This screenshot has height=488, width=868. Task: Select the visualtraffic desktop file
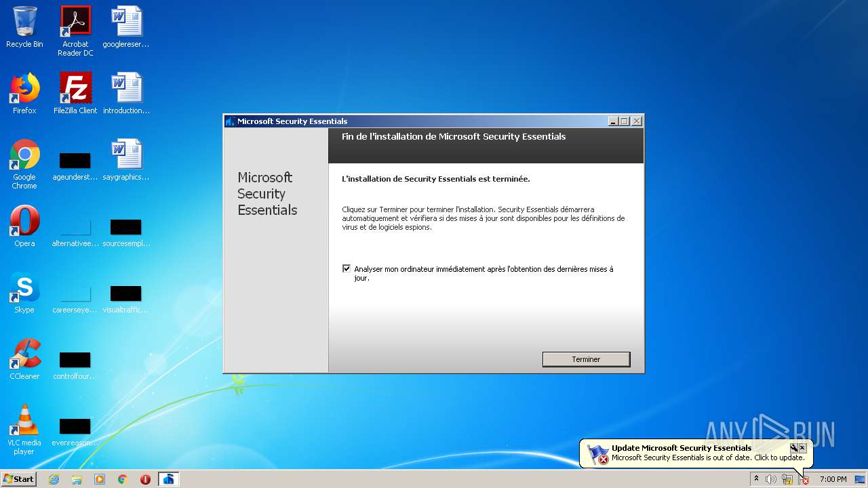126,299
